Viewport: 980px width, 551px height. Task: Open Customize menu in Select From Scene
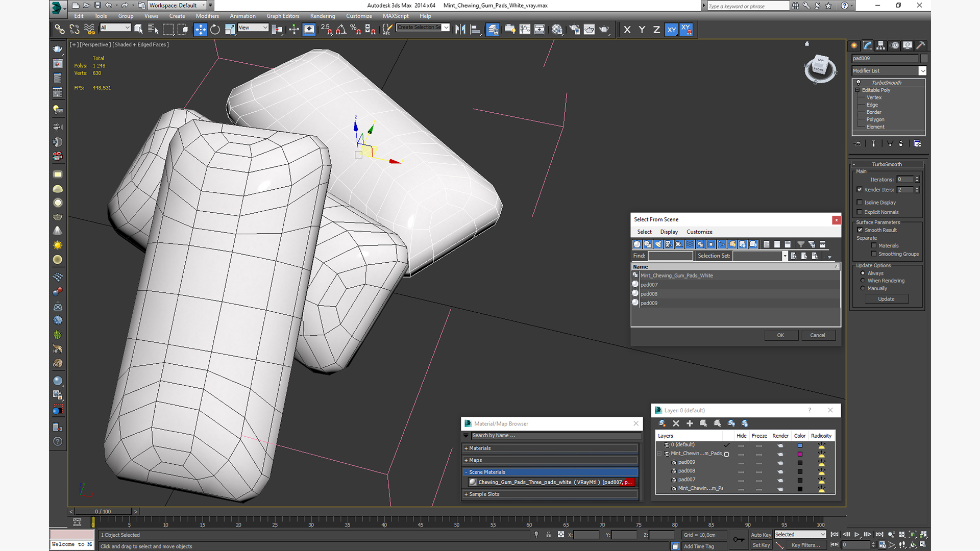pos(699,232)
